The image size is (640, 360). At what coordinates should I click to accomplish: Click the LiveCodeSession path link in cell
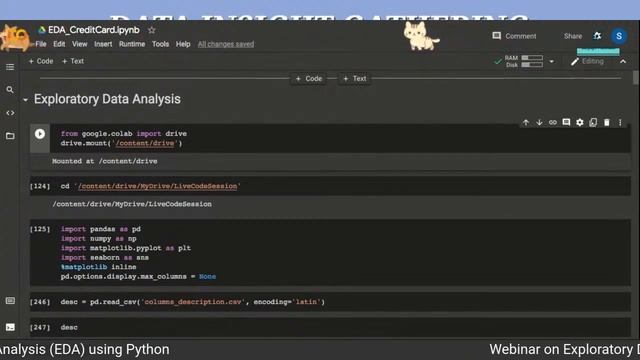click(x=157, y=186)
